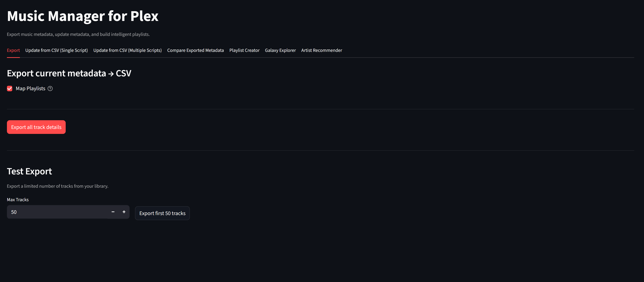
Task: Click the Max Tracks label
Action: [18, 199]
